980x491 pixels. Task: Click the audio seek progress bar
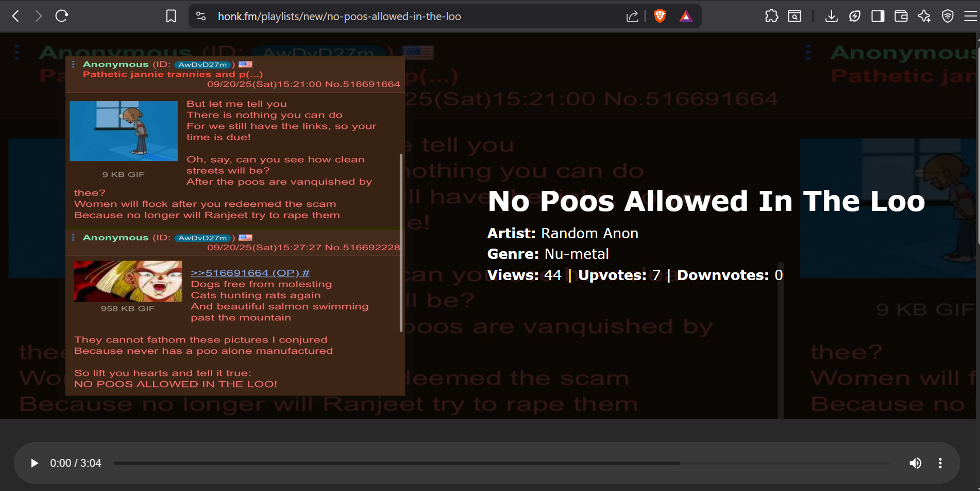coord(502,463)
